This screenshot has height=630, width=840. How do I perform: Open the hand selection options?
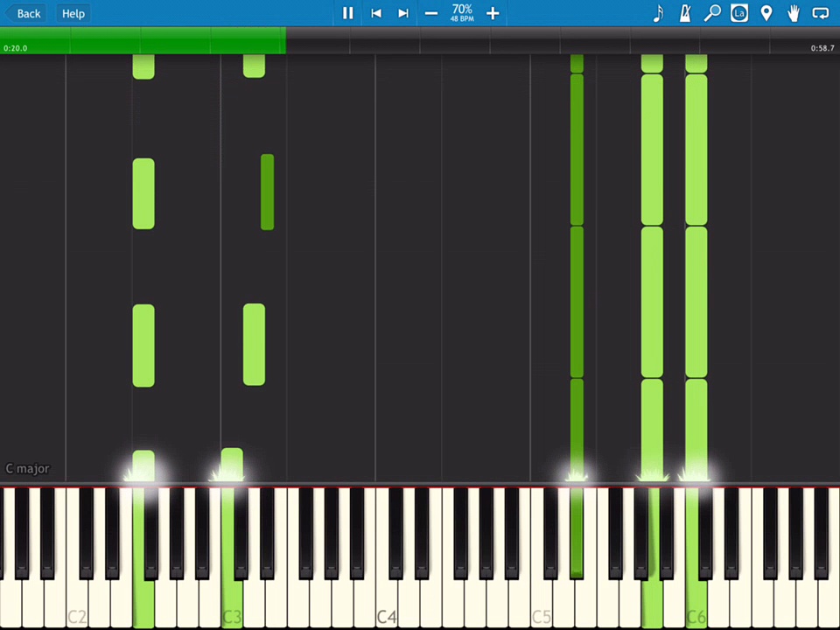(794, 13)
